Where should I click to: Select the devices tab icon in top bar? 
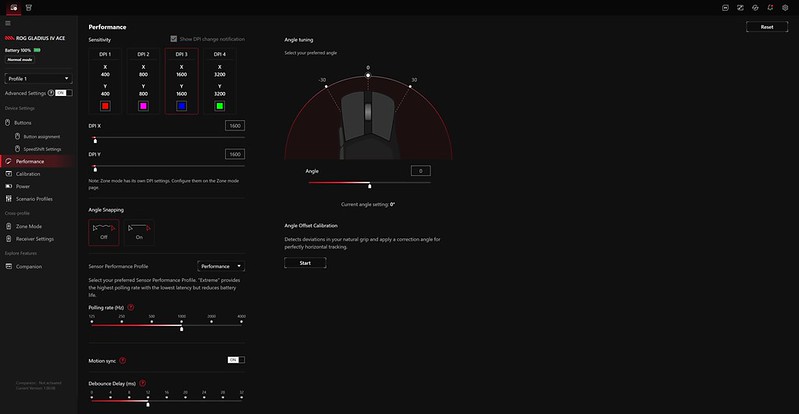pos(14,8)
